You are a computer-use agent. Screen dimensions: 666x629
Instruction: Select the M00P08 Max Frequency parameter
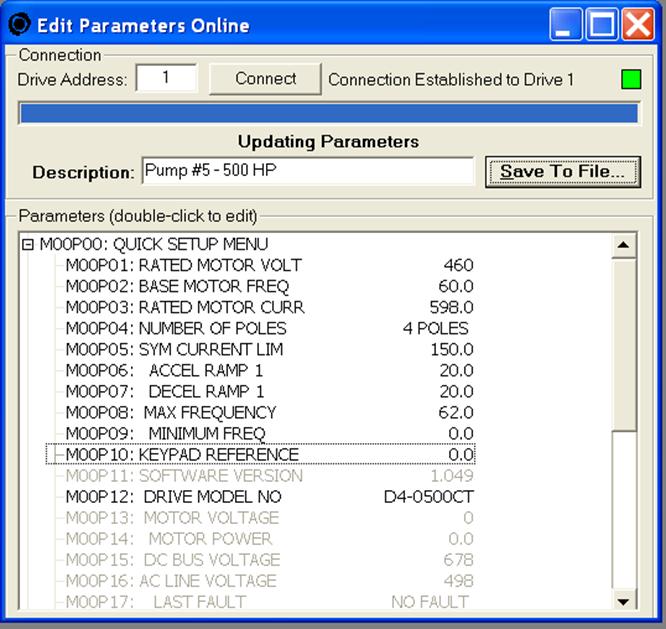(170, 413)
